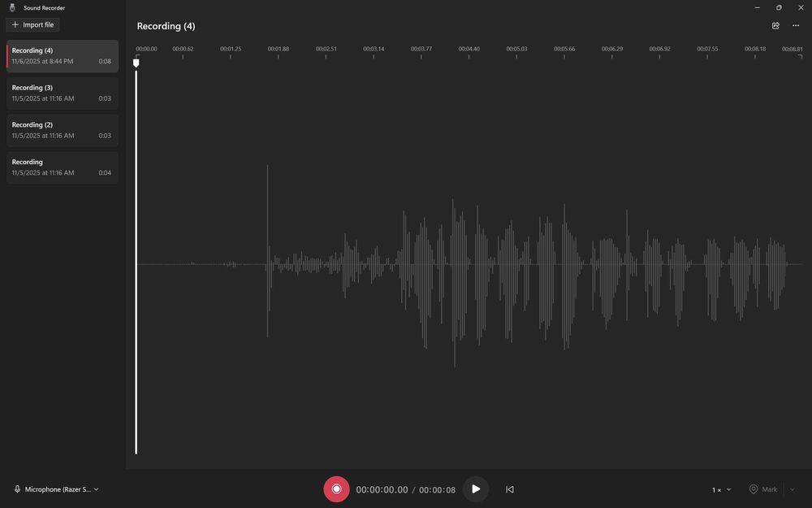The image size is (812, 508).
Task: Play the current recording
Action: [476, 489]
